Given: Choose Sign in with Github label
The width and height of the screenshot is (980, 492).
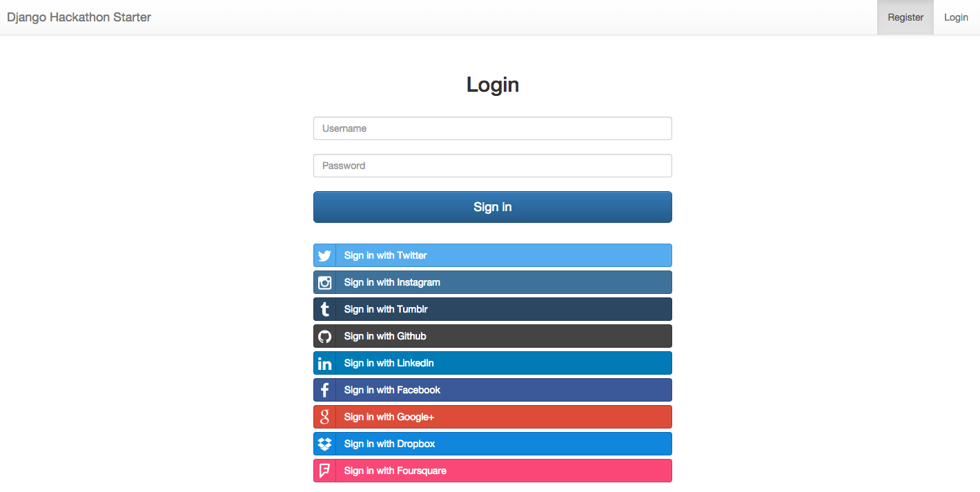Looking at the screenshot, I should click(385, 336).
